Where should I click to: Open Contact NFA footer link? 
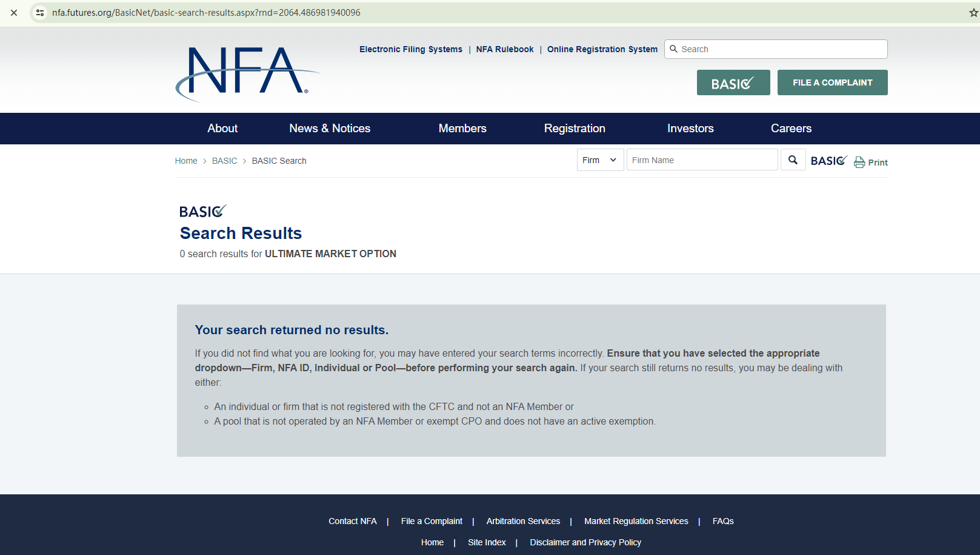[x=353, y=521]
